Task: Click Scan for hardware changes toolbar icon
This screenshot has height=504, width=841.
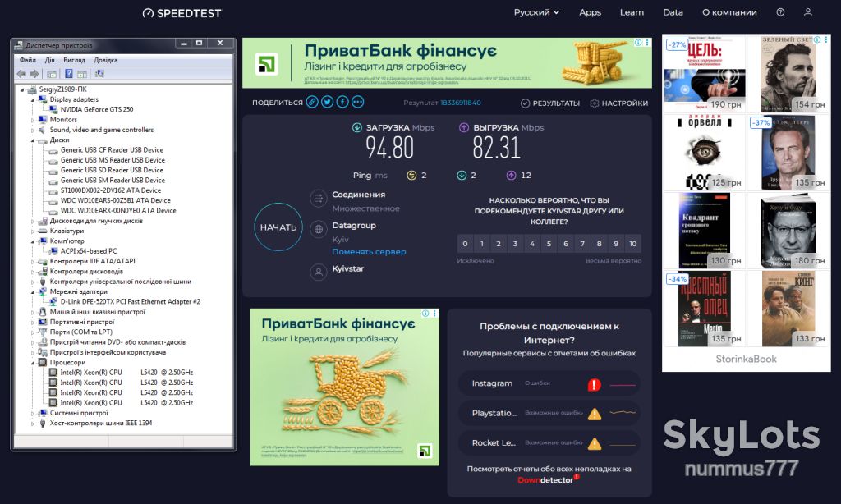Action: click(99, 74)
